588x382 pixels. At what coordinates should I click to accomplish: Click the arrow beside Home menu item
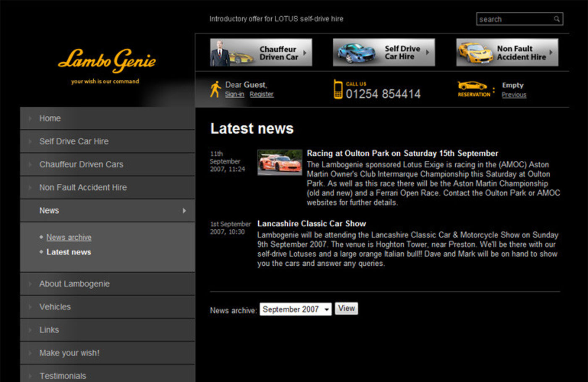coord(30,119)
